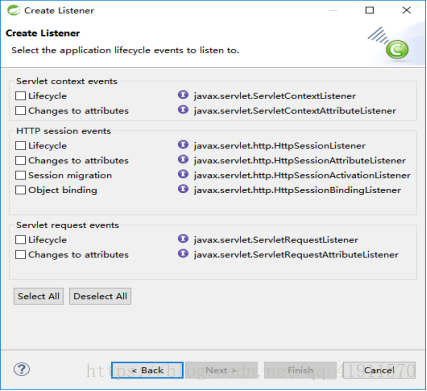
Task: Enable Servlet context Lifecycle checkbox
Action: [x=20, y=96]
